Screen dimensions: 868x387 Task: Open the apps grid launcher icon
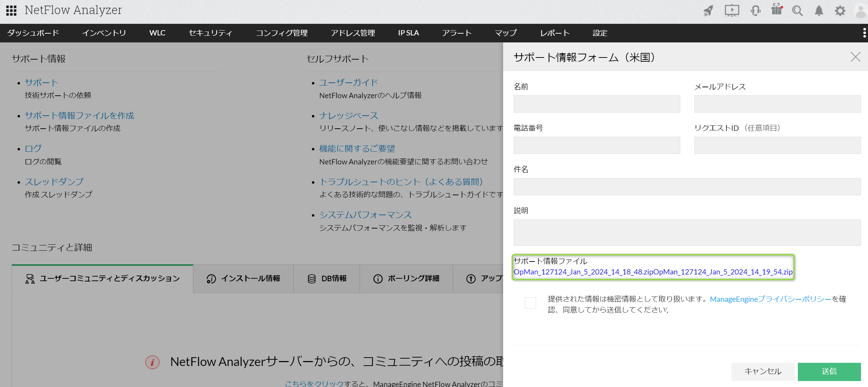tap(11, 11)
